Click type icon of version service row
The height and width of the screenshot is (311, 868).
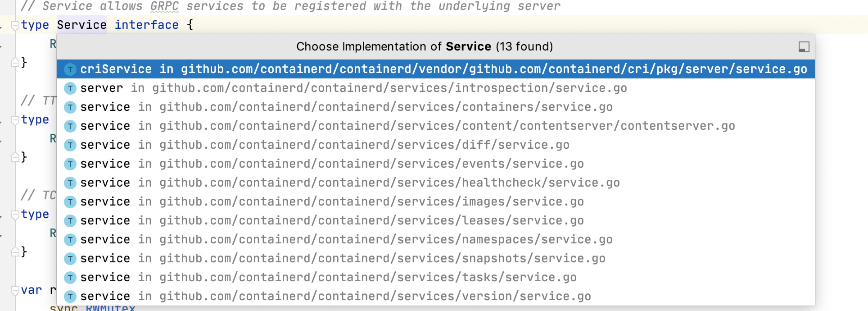[x=70, y=297]
